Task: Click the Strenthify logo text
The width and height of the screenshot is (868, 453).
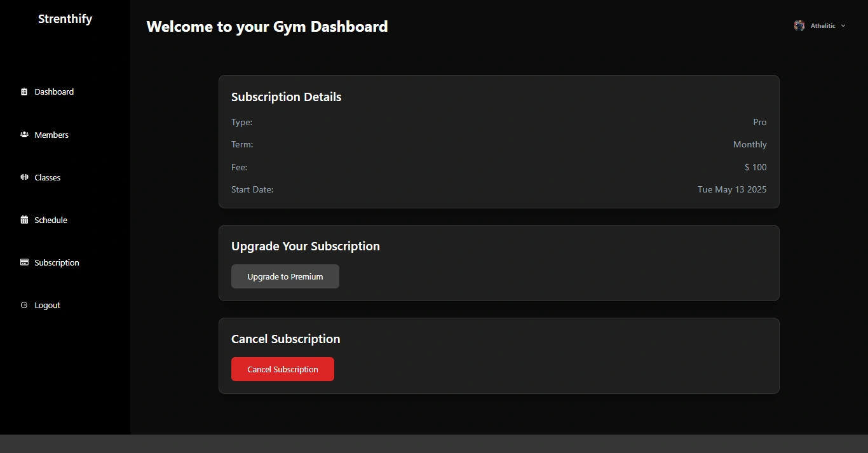Action: (65, 19)
